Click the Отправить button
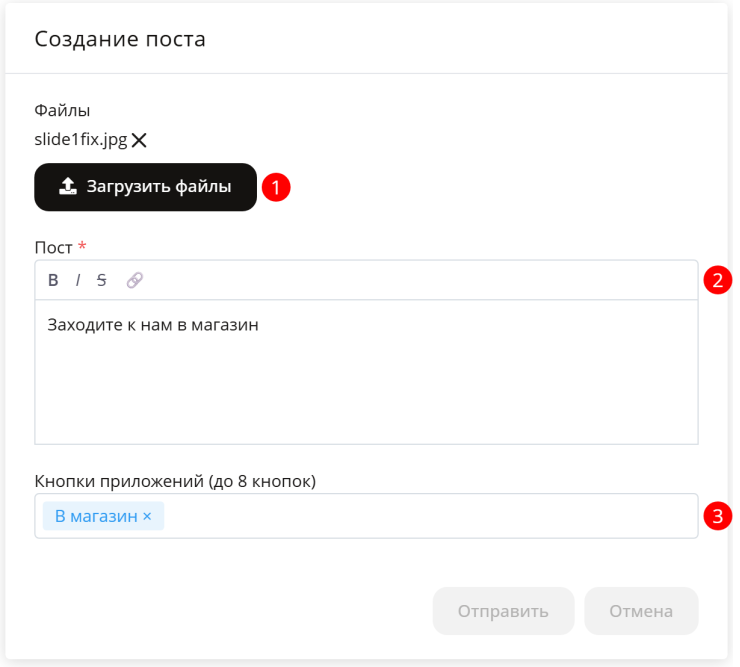The width and height of the screenshot is (740, 667). point(504,611)
